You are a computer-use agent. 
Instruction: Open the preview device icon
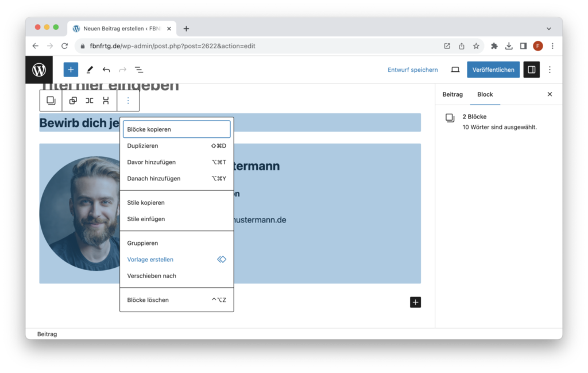(x=455, y=70)
